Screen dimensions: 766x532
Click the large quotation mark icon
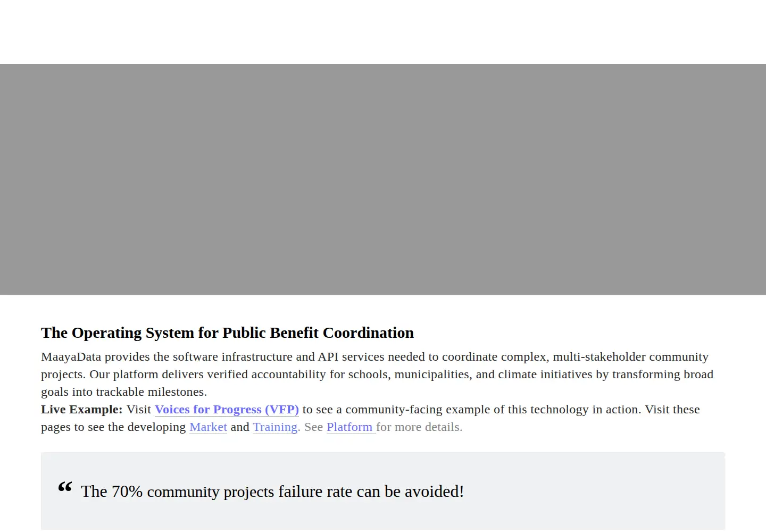(x=65, y=487)
